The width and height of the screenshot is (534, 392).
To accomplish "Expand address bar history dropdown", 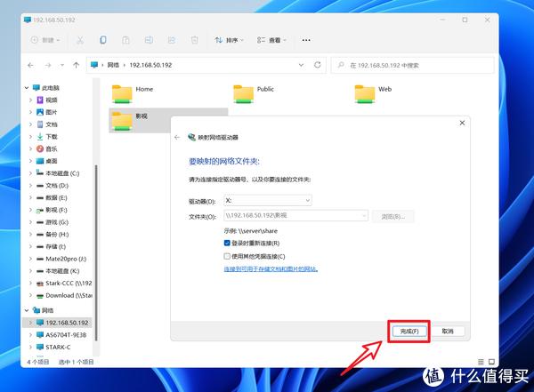I will coord(301,65).
